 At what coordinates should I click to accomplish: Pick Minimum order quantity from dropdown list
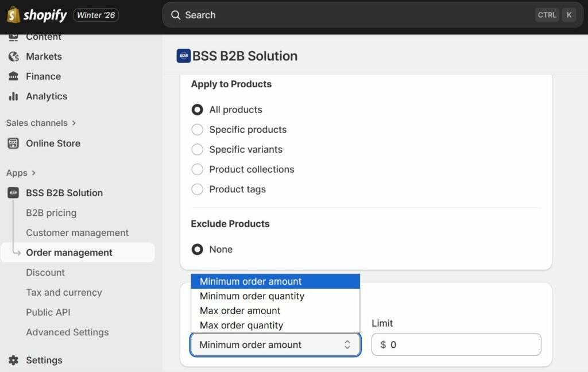(x=275, y=296)
